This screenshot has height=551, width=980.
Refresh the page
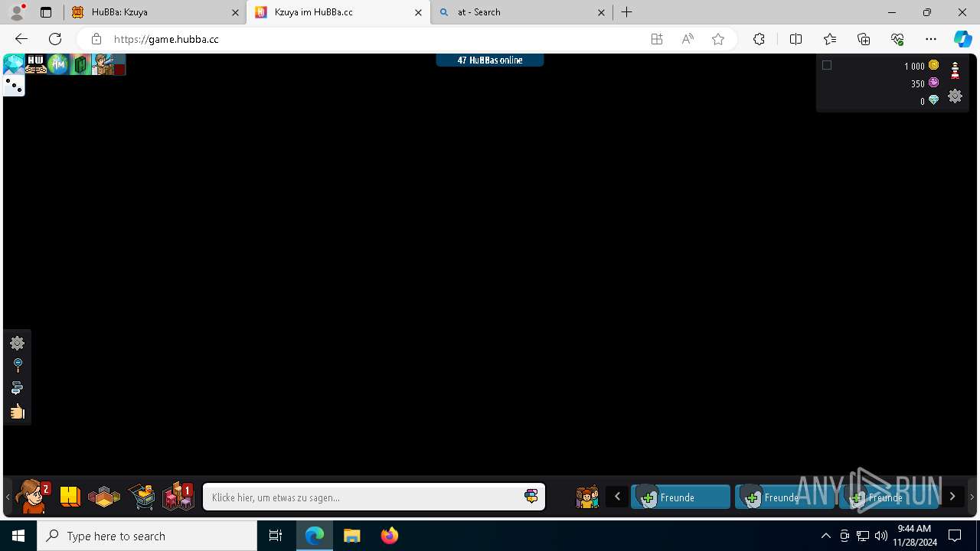(x=55, y=39)
